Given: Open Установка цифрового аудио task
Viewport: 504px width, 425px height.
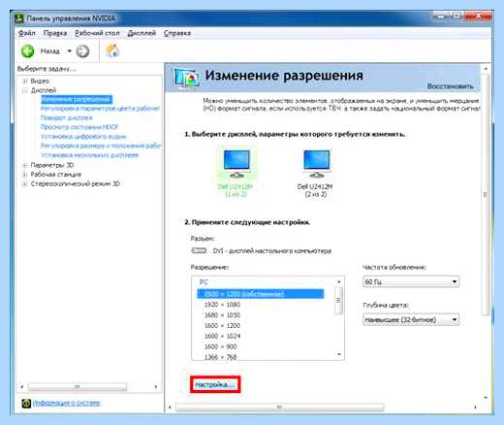Looking at the screenshot, I should coord(83,136).
